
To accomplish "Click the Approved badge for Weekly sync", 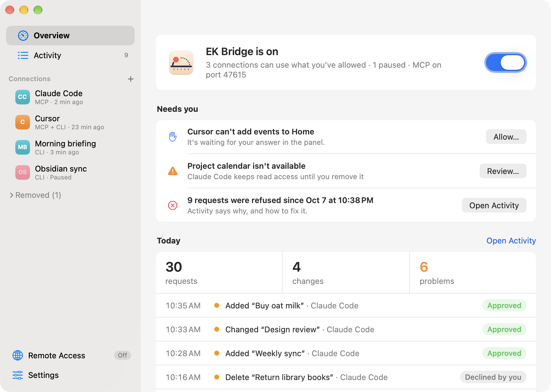I will [504, 353].
